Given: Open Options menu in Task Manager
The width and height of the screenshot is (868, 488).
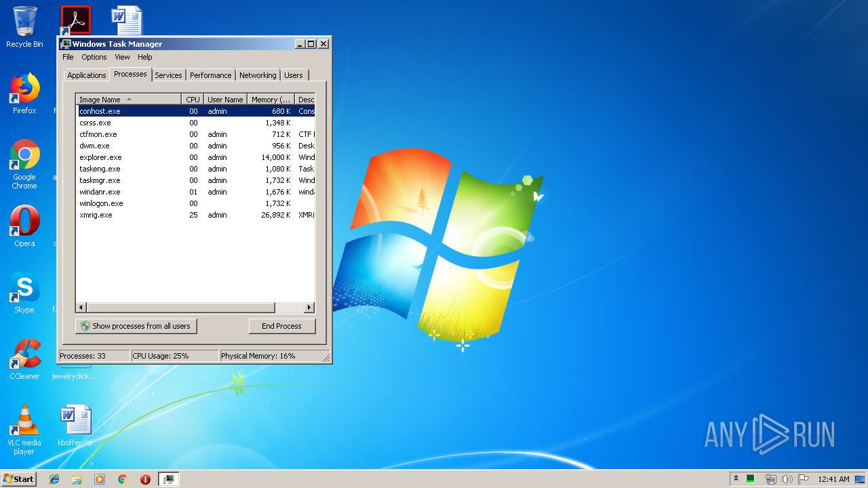Looking at the screenshot, I should (94, 57).
